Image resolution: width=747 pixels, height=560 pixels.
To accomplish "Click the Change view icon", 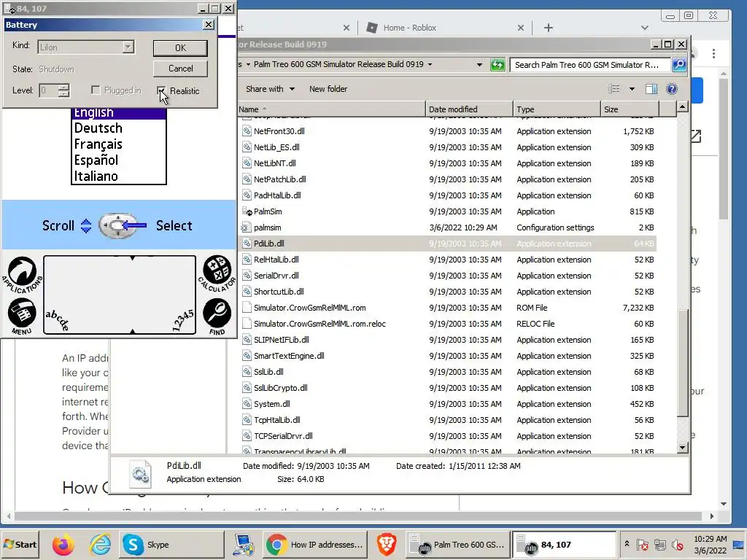I will (614, 89).
